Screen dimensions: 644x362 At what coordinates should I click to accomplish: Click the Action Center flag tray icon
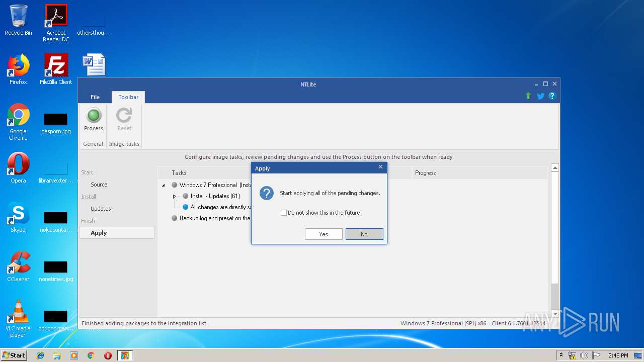tap(597, 355)
